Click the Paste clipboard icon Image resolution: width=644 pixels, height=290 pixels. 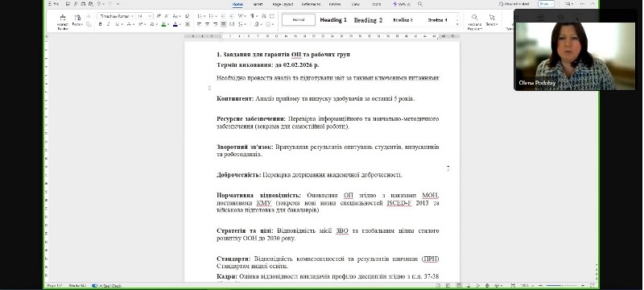click(77, 18)
